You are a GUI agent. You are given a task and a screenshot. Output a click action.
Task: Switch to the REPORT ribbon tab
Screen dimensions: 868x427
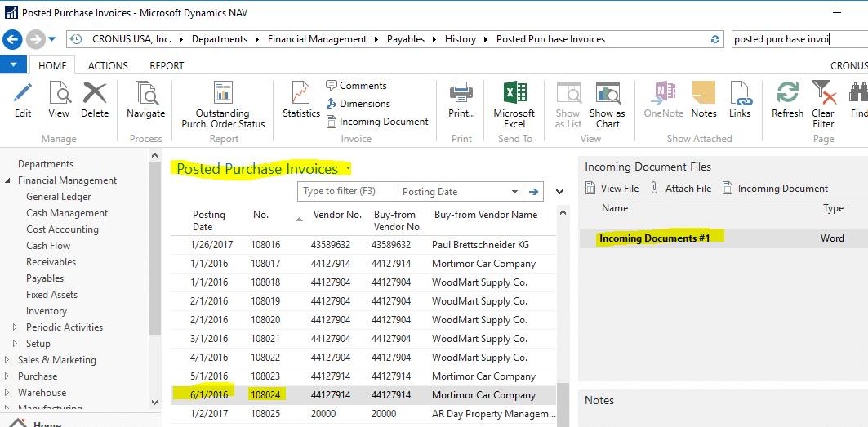tap(167, 65)
